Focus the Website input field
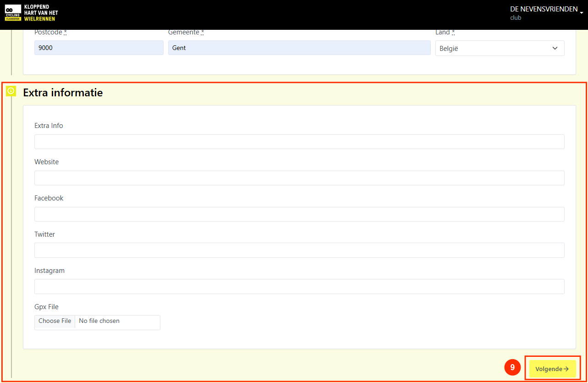 299,178
